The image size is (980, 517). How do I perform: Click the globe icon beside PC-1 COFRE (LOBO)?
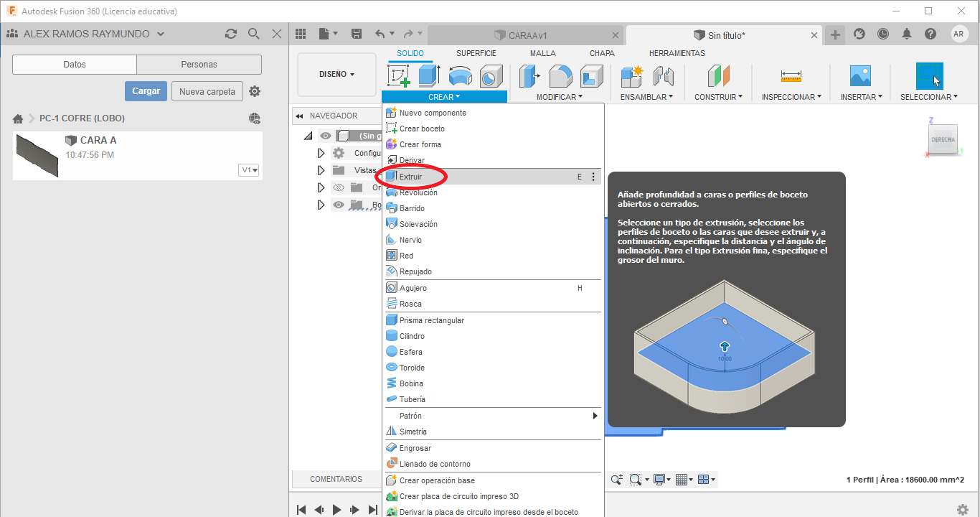click(255, 118)
